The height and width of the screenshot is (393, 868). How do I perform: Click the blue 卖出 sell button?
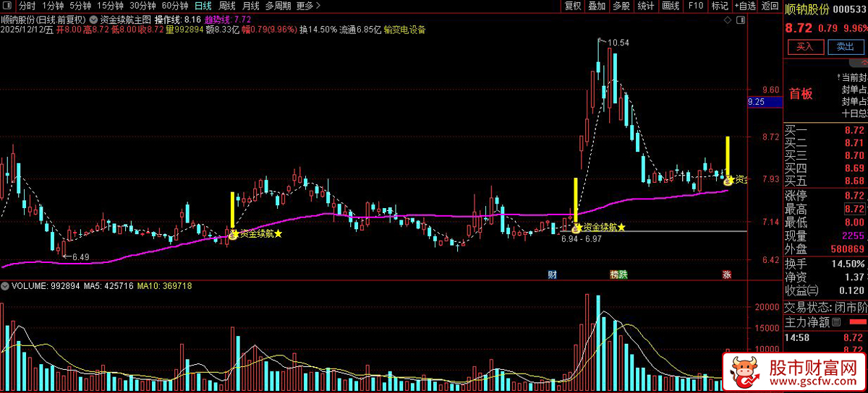click(846, 46)
